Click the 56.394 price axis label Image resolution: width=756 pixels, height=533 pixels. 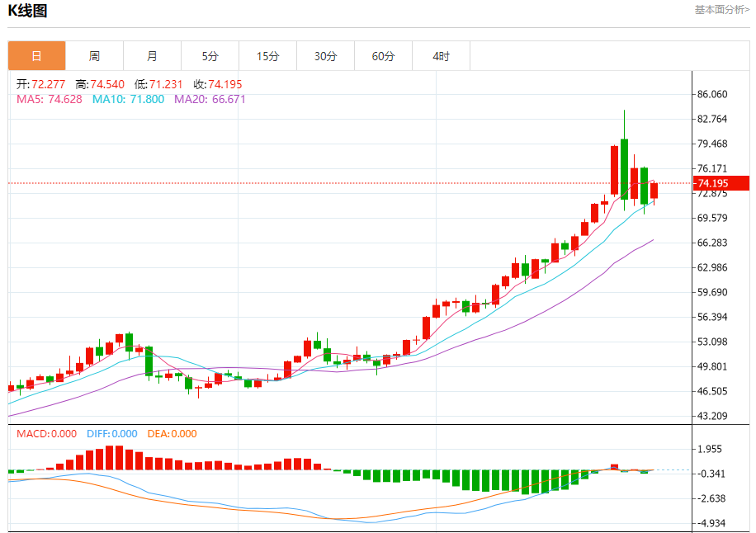click(x=712, y=317)
